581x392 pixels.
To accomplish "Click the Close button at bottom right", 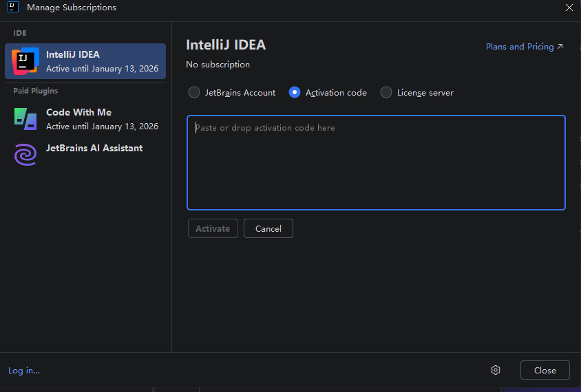I will pos(545,370).
